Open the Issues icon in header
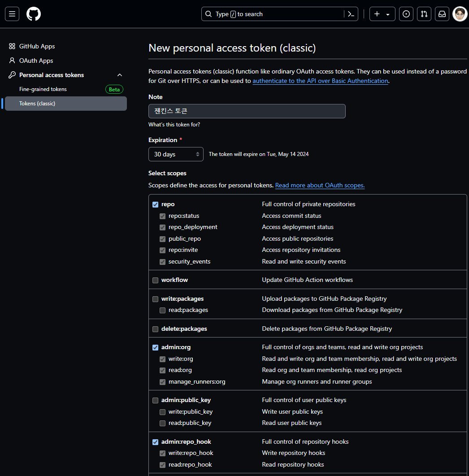 (406, 14)
